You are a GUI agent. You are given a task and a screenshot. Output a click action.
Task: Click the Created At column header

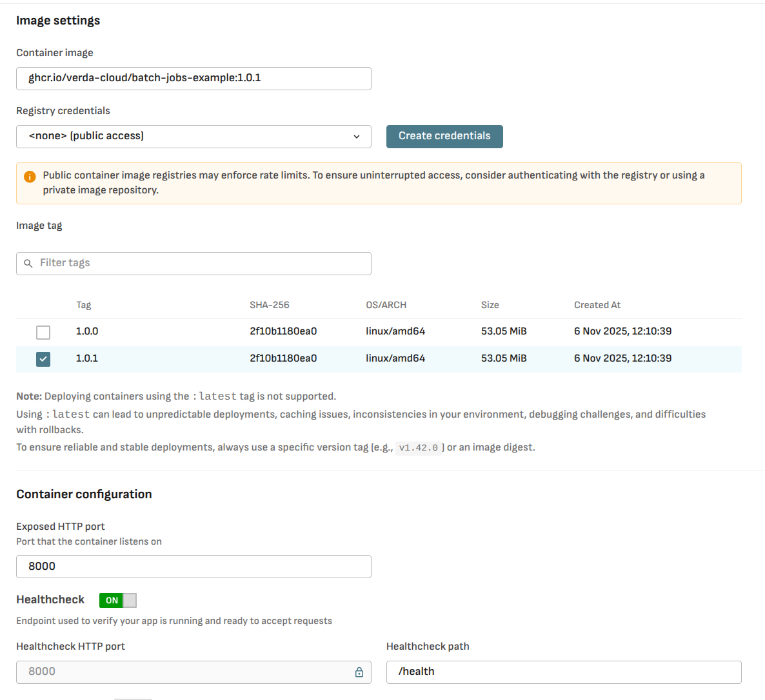click(x=597, y=305)
